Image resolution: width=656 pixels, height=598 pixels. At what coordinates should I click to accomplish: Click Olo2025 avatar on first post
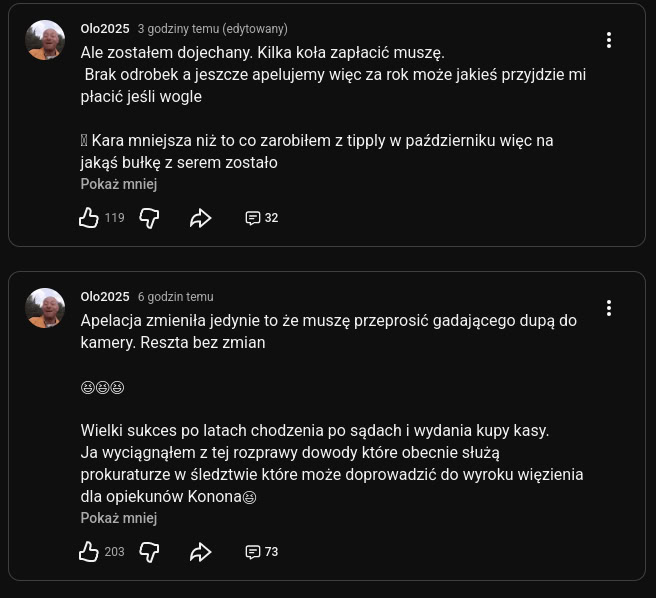point(45,40)
